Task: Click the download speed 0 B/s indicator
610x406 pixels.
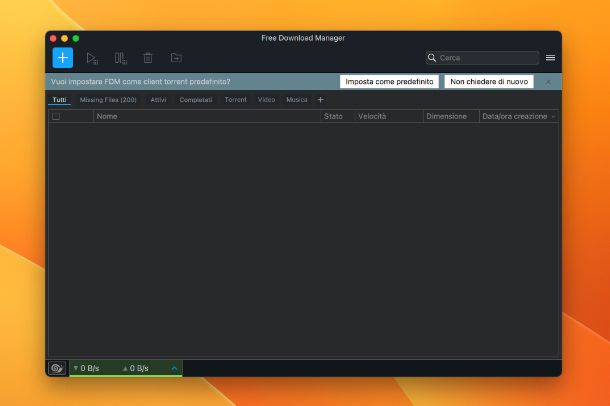Action: 86,368
